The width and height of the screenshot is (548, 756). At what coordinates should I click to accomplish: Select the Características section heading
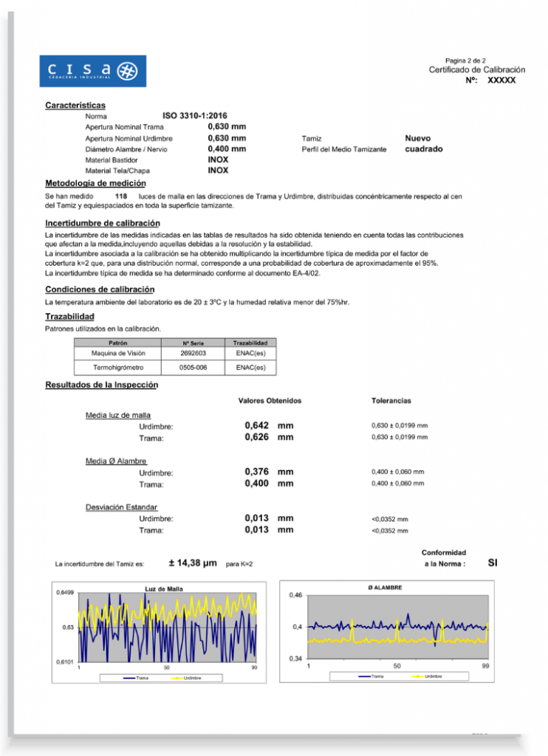pos(75,106)
